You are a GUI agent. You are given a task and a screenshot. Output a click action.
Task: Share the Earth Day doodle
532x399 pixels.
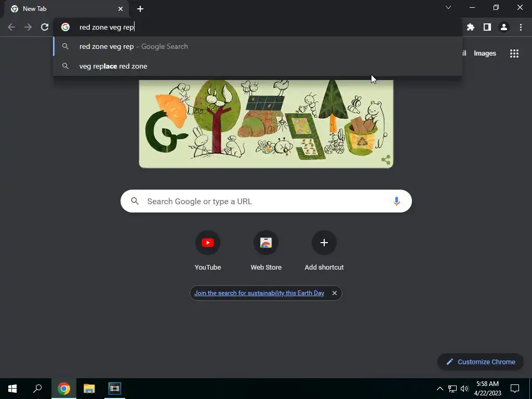click(386, 160)
